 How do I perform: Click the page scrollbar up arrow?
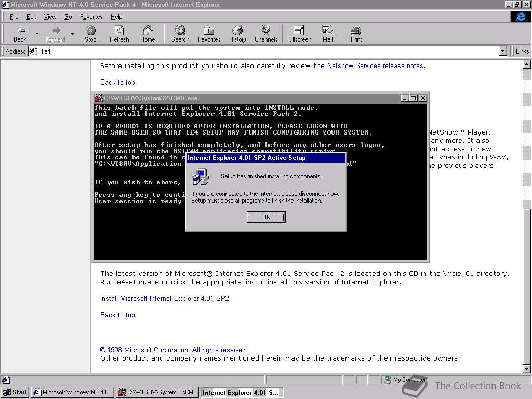[527, 64]
